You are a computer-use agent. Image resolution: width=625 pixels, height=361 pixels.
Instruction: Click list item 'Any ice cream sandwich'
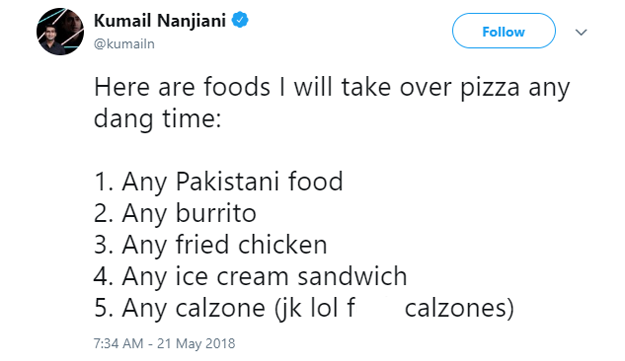point(250,276)
